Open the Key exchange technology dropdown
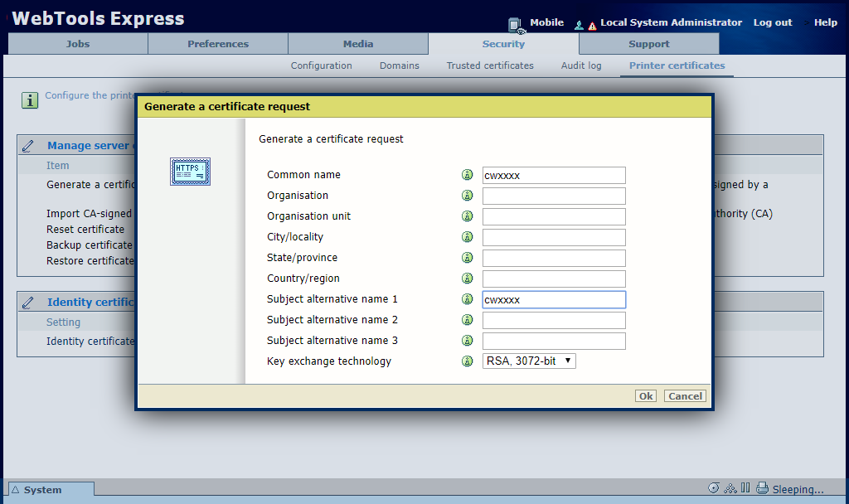The image size is (849, 504). 529,361
